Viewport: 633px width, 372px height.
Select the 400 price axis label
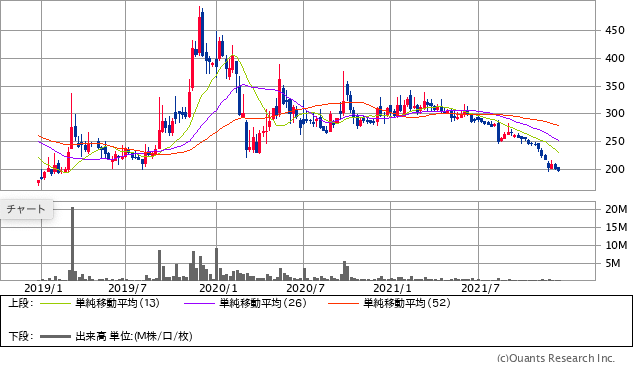pyautogui.click(x=614, y=59)
